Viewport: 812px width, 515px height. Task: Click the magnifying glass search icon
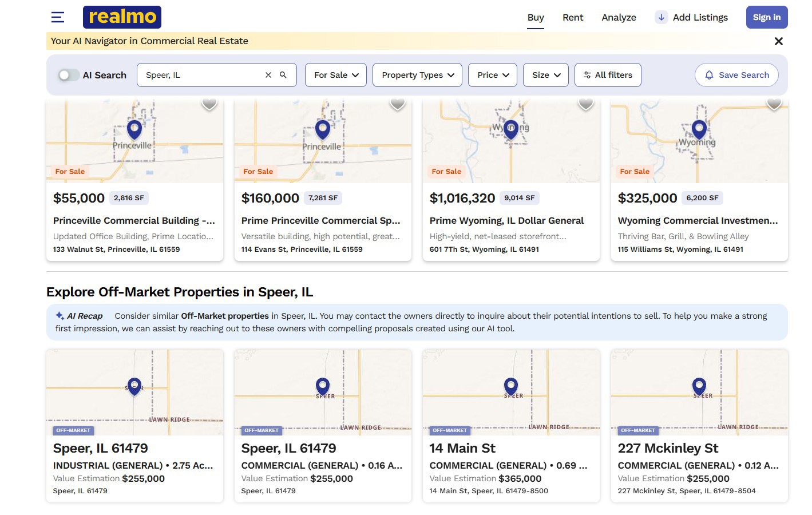tap(283, 75)
